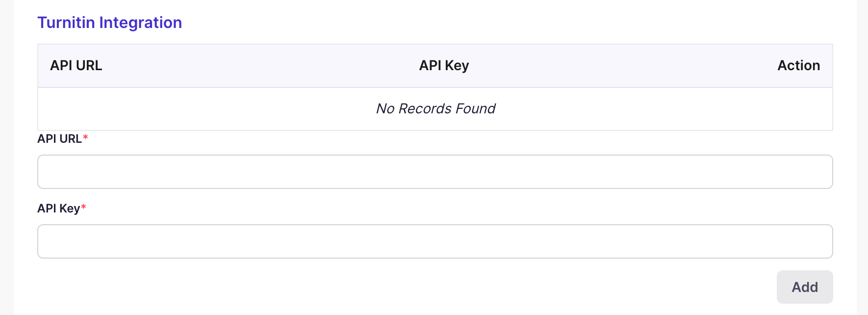The width and height of the screenshot is (868, 315).
Task: Click inside the API URL input field
Action: point(434,171)
